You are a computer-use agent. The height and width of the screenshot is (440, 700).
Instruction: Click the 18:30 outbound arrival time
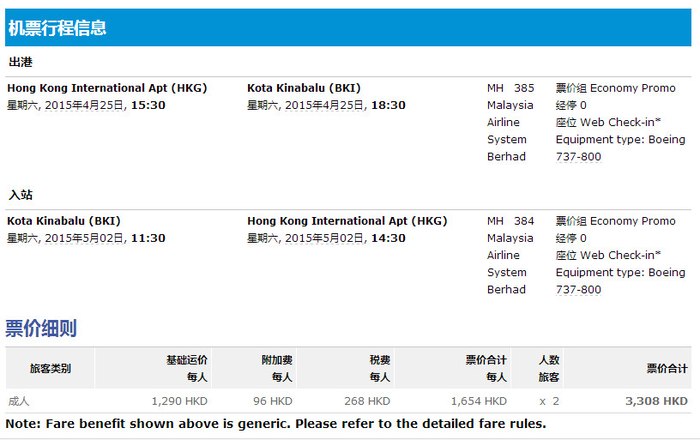click(x=388, y=105)
